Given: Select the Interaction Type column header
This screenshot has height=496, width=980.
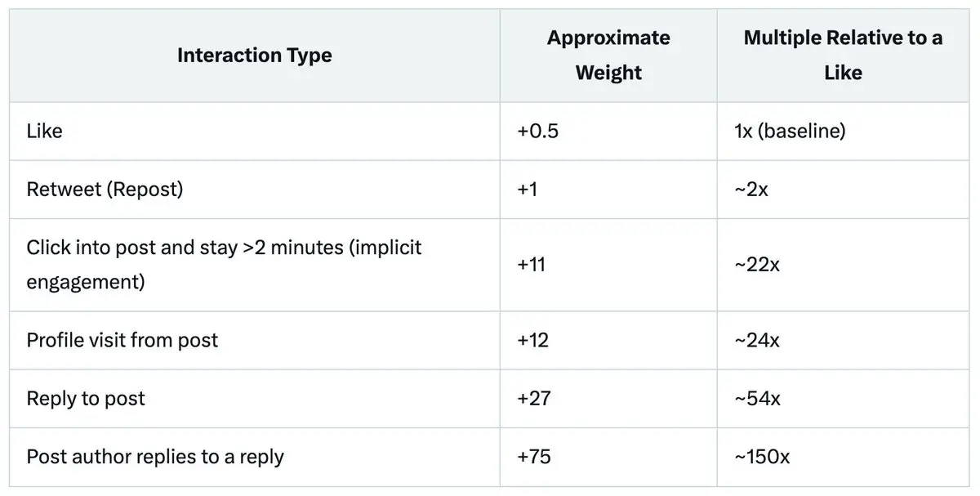Looking at the screenshot, I should pyautogui.click(x=255, y=56).
